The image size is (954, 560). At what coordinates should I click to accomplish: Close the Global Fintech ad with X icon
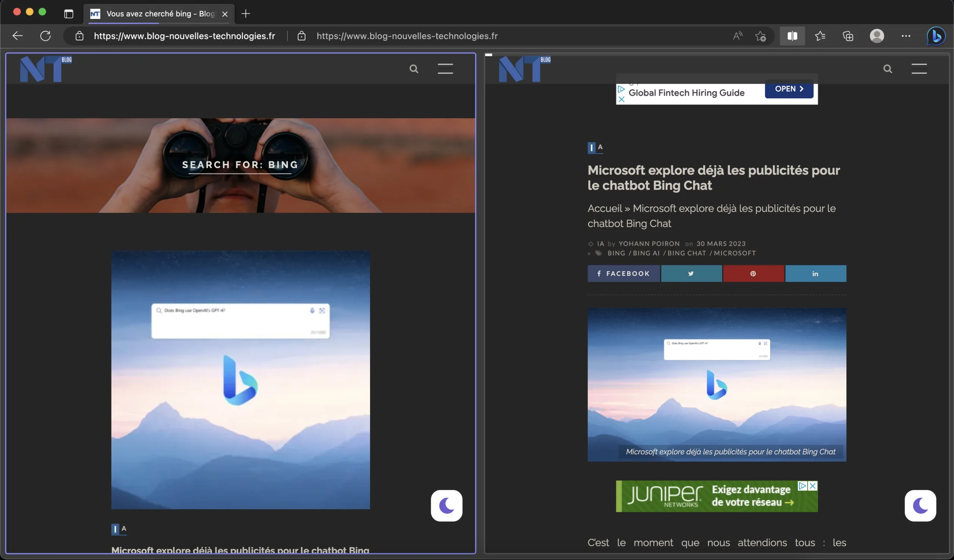pos(621,99)
